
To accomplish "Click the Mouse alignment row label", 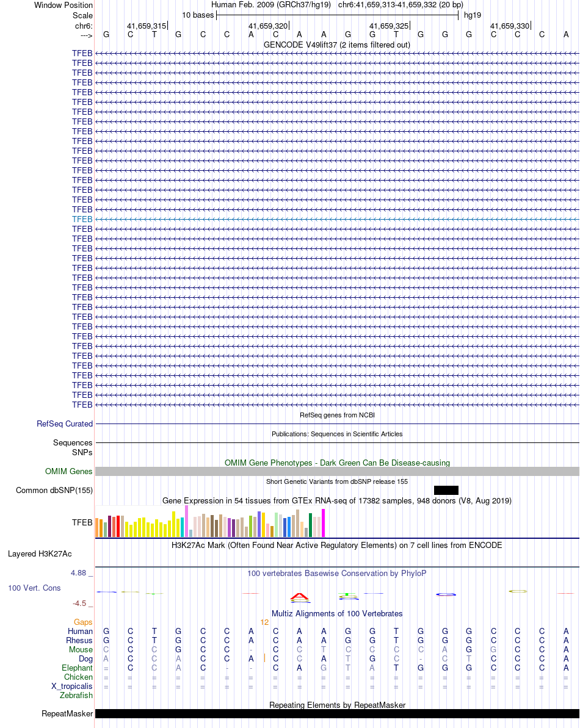I will [81, 649].
